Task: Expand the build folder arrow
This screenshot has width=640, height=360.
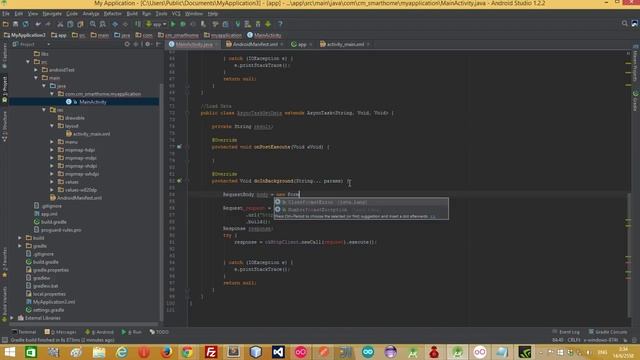Action: pos(20,238)
